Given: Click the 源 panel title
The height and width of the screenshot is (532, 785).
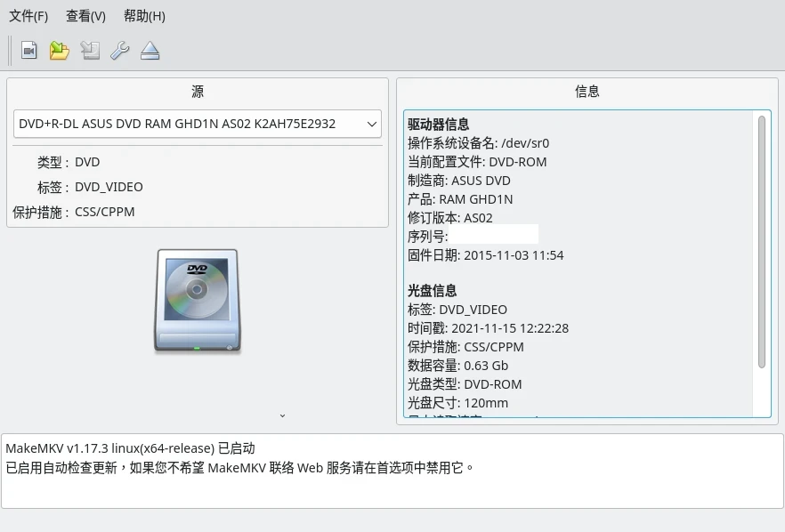Looking at the screenshot, I should [198, 91].
